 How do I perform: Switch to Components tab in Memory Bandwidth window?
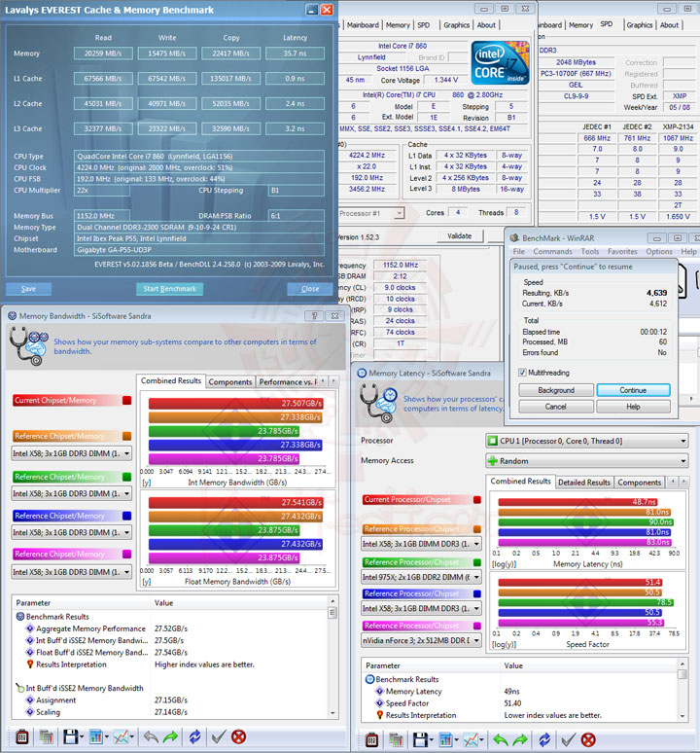229,381
